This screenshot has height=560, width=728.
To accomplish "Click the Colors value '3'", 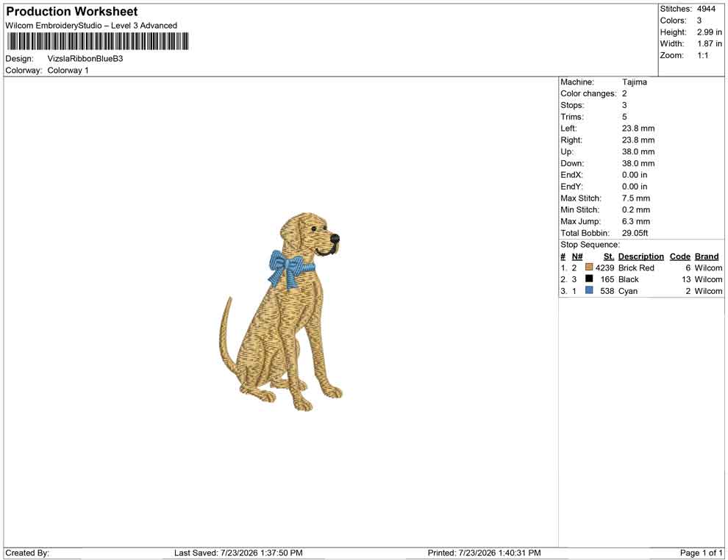I will coord(699,21).
